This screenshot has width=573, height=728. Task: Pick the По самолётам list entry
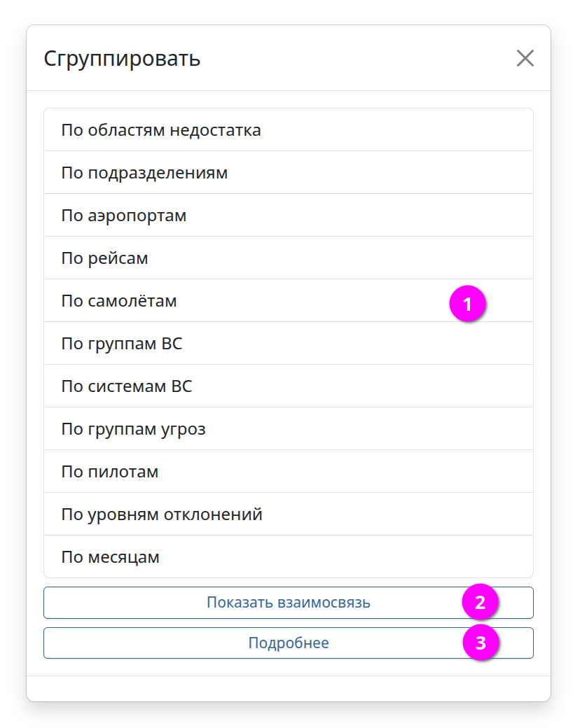pyautogui.click(x=119, y=301)
